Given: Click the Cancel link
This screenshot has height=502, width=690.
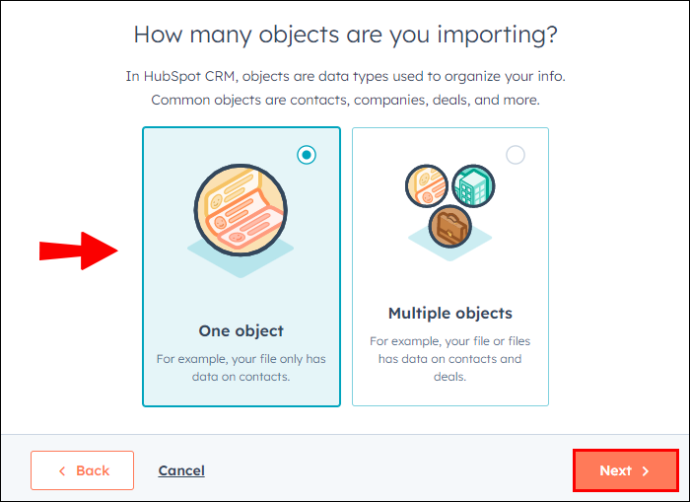Looking at the screenshot, I should coord(181,470).
